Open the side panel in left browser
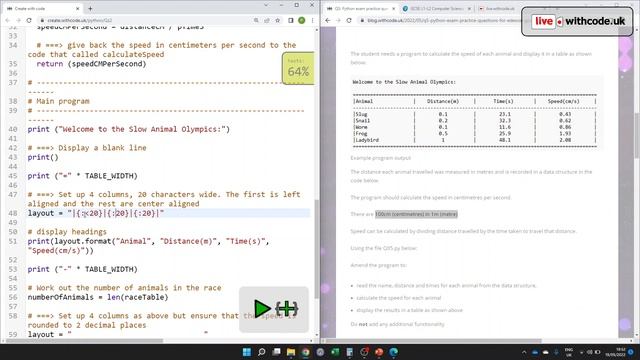The image size is (640, 360). (291, 20)
